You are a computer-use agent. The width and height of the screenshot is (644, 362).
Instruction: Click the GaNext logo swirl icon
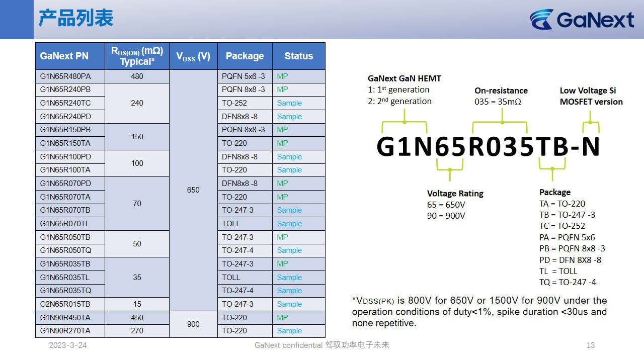[542, 19]
